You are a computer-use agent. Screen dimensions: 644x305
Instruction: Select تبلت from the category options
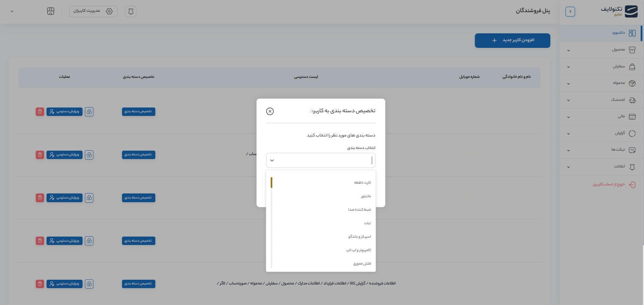point(367,223)
